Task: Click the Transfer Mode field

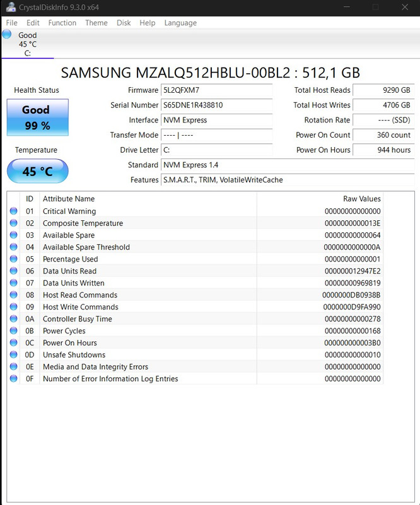Action: pos(216,135)
